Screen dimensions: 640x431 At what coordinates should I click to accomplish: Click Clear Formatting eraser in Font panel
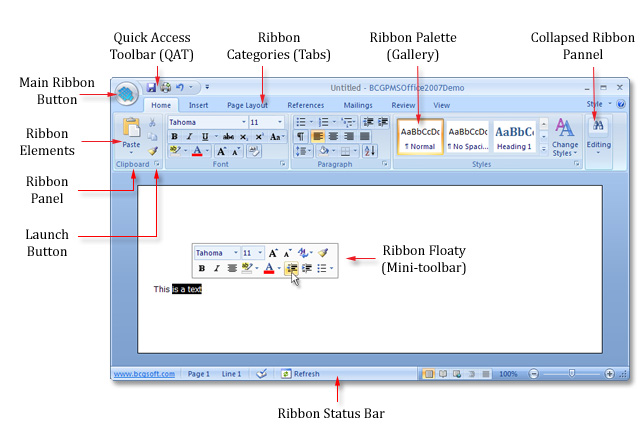click(x=254, y=151)
